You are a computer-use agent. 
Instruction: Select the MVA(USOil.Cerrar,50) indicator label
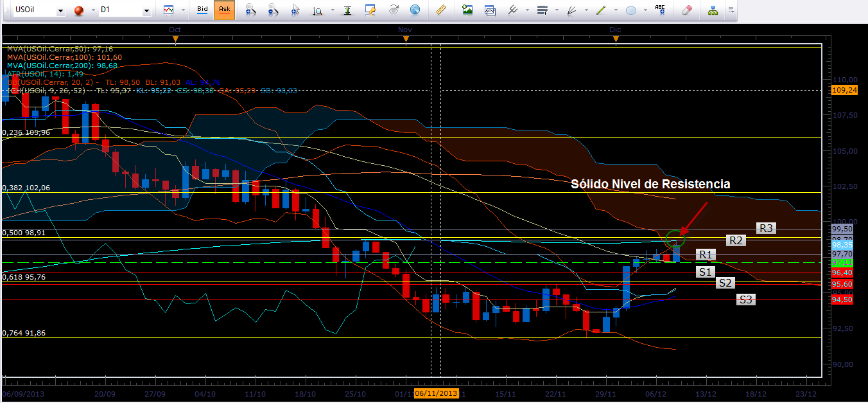[60, 49]
